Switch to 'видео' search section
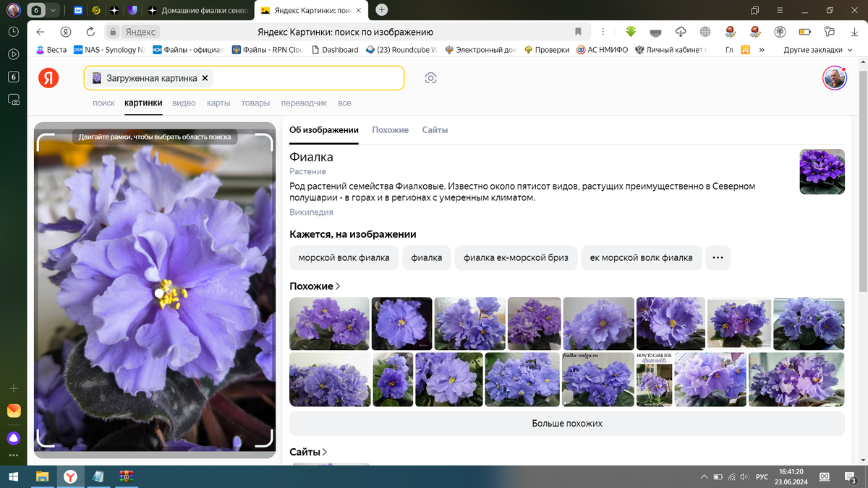 184,103
